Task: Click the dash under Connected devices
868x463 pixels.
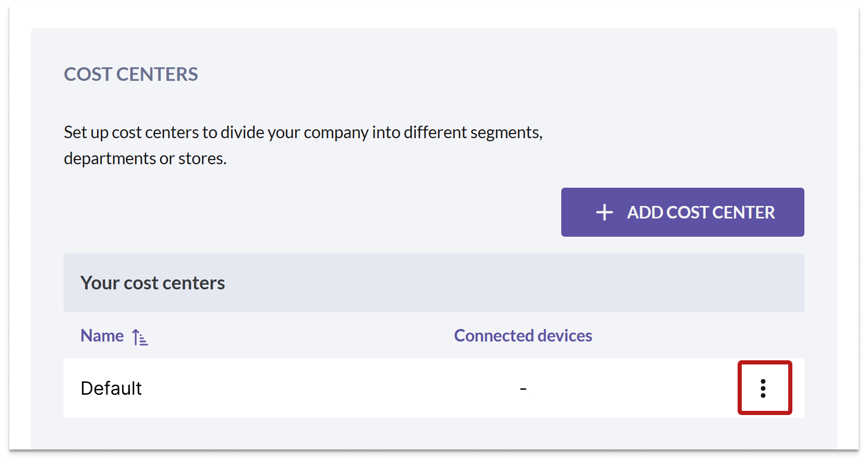Action: [523, 389]
